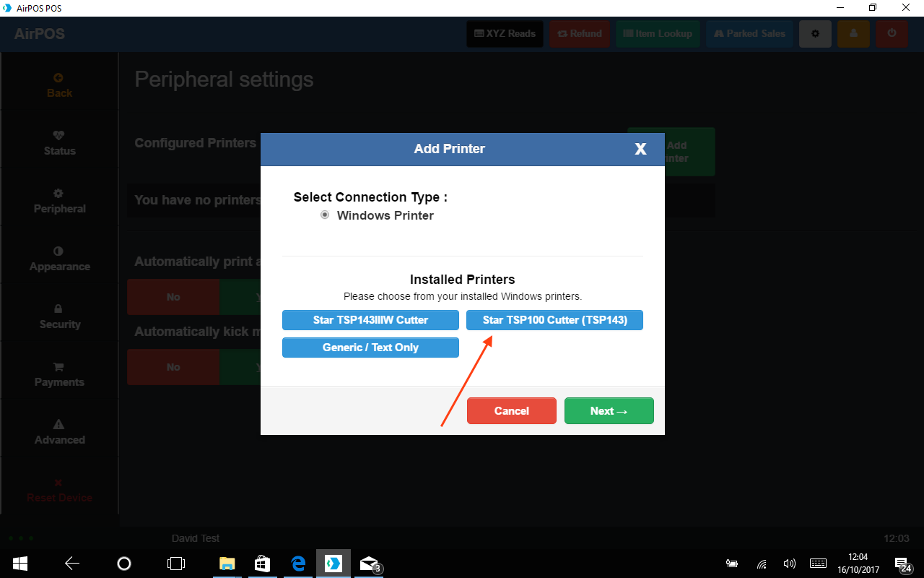Viewport: 924px width, 578px height.
Task: Click the settings gear icon
Action: [816, 33]
